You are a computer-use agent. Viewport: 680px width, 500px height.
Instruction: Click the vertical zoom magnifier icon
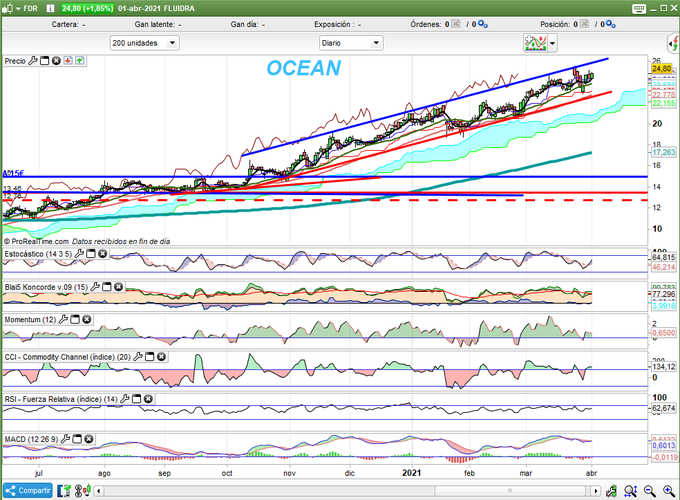click(x=630, y=491)
